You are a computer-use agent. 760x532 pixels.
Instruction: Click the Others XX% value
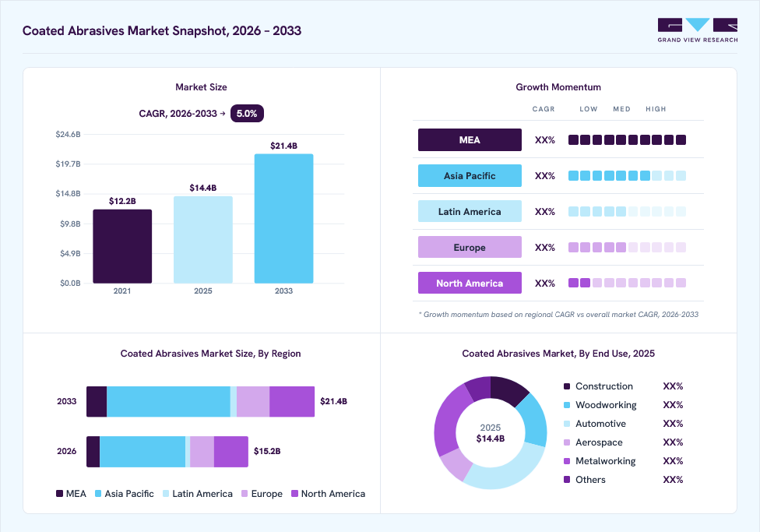point(673,480)
